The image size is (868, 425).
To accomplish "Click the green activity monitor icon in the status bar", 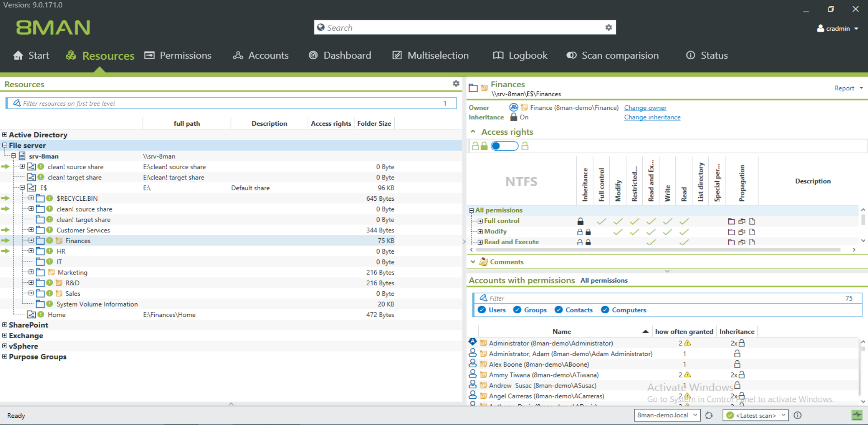I will 857,415.
